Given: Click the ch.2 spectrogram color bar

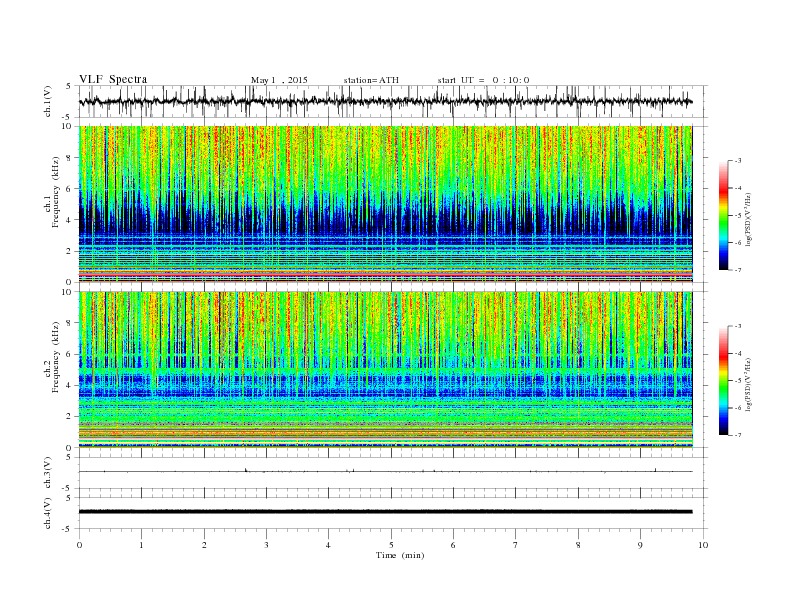Looking at the screenshot, I should 723,381.
